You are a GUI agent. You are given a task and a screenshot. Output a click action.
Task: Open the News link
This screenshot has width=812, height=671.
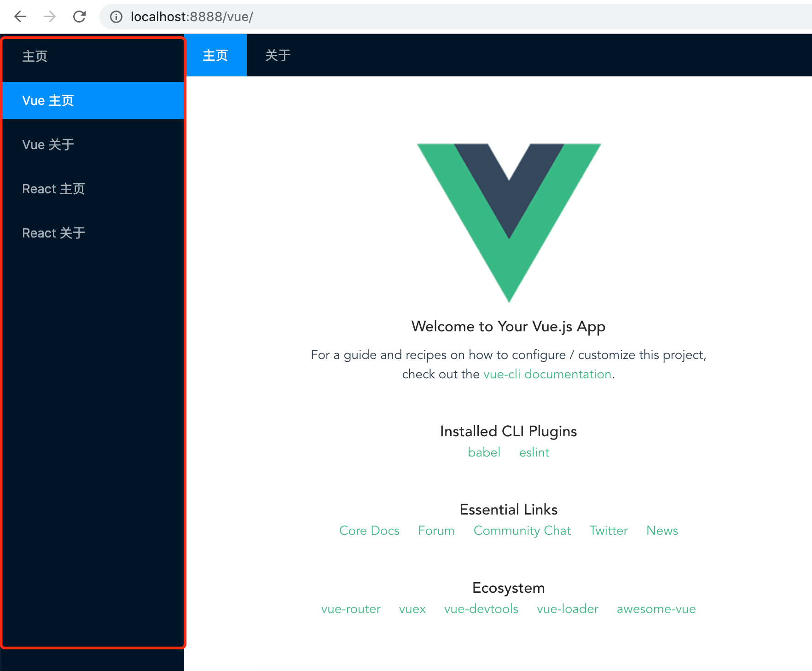(x=662, y=531)
